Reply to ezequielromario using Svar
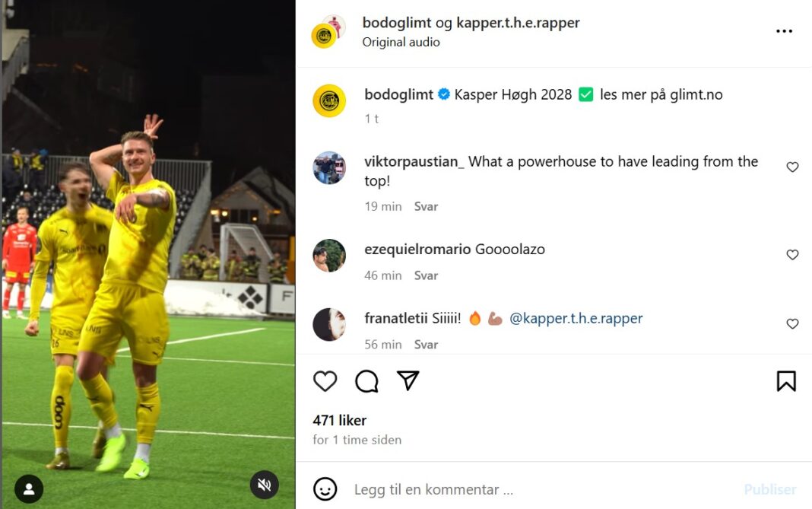 pyautogui.click(x=426, y=275)
